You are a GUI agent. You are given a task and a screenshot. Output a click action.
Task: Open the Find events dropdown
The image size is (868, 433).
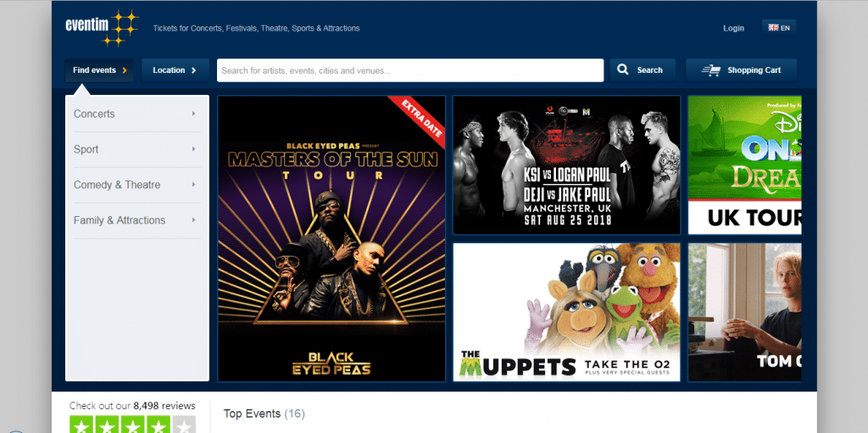pos(99,70)
